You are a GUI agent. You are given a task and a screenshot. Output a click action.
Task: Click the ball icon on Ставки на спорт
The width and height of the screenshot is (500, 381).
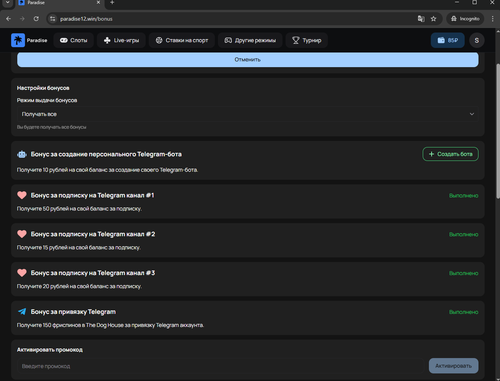(159, 40)
